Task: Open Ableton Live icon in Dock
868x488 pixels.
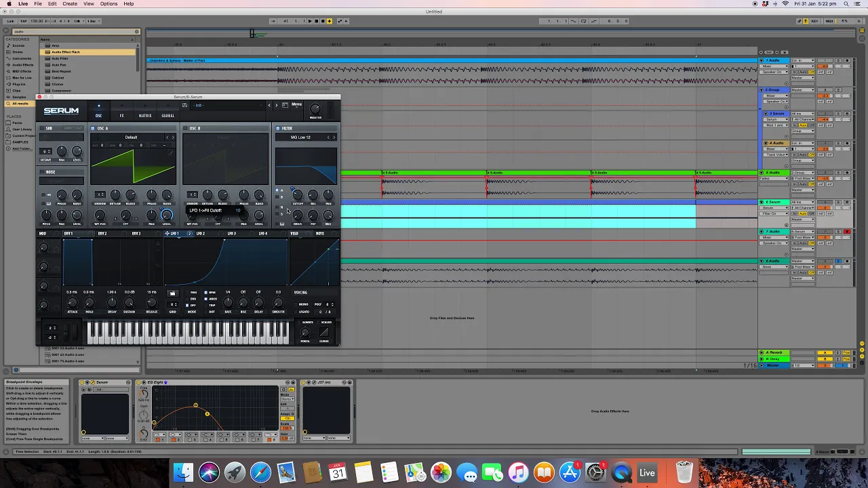Action: [x=647, y=472]
